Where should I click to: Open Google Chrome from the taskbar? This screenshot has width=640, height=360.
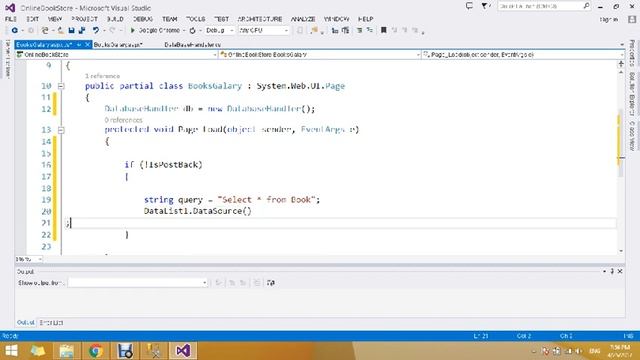tap(96, 351)
